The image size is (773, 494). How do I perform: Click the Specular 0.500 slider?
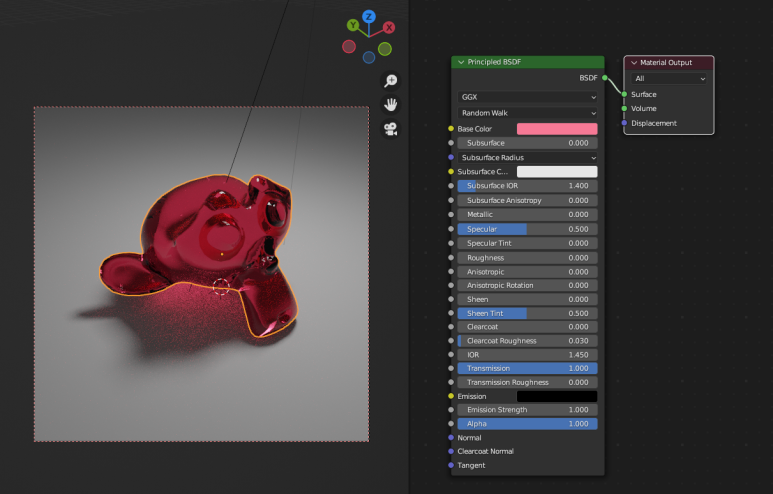coord(527,229)
